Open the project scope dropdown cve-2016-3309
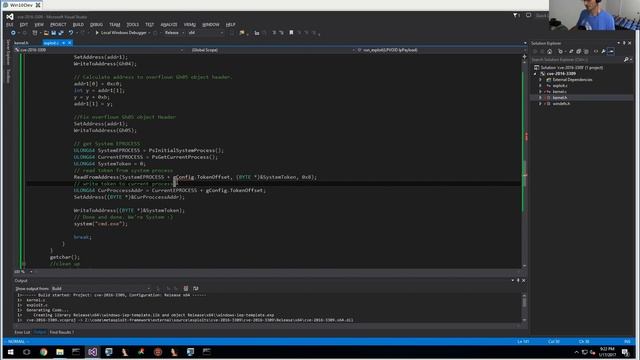 [x=100, y=50]
